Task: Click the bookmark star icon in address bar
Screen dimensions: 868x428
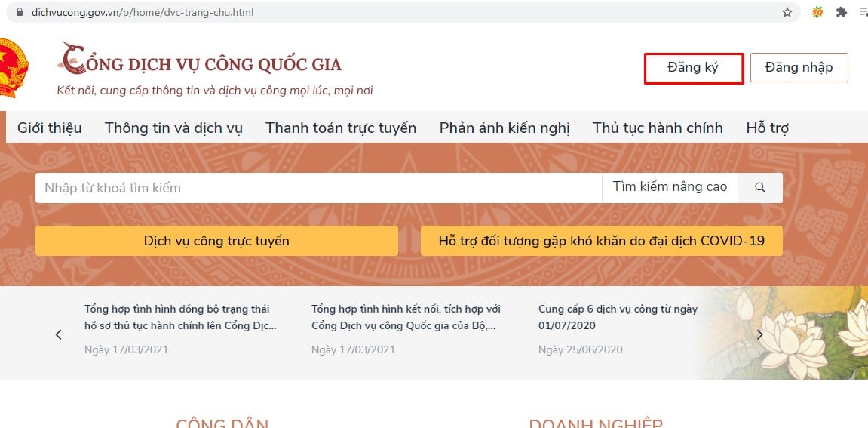Action: tap(787, 12)
